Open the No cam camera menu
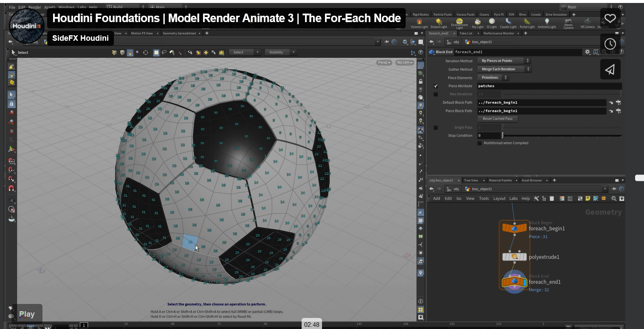 click(404, 62)
